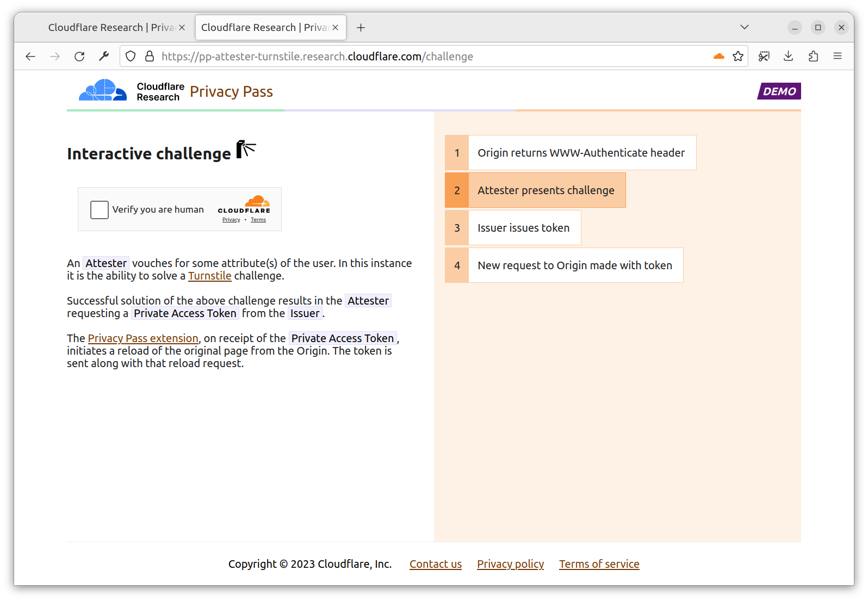868x601 pixels.
Task: Close the browser window
Action: point(841,27)
